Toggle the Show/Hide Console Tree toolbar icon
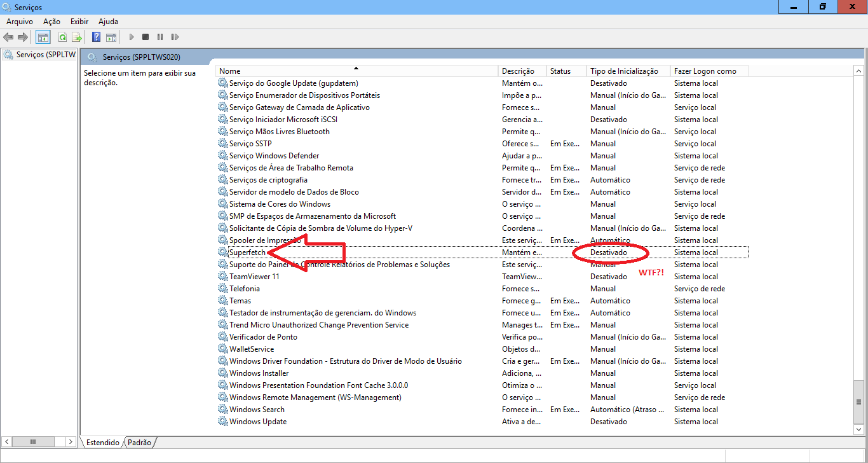This screenshot has width=868, height=463. (x=43, y=38)
